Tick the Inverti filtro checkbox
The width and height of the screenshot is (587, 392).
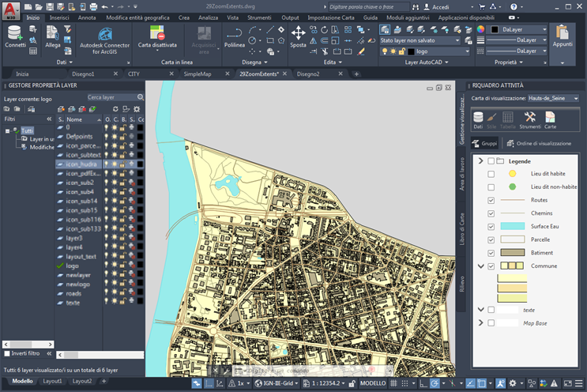coord(7,353)
